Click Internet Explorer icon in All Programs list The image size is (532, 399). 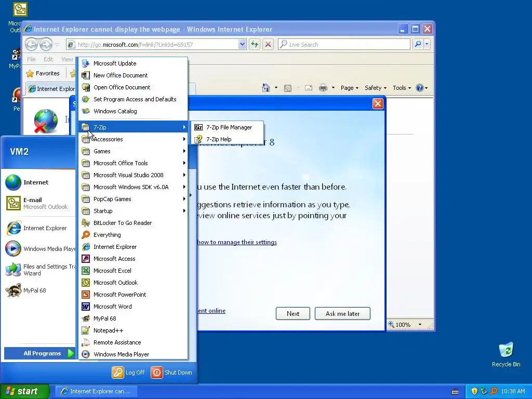point(86,247)
